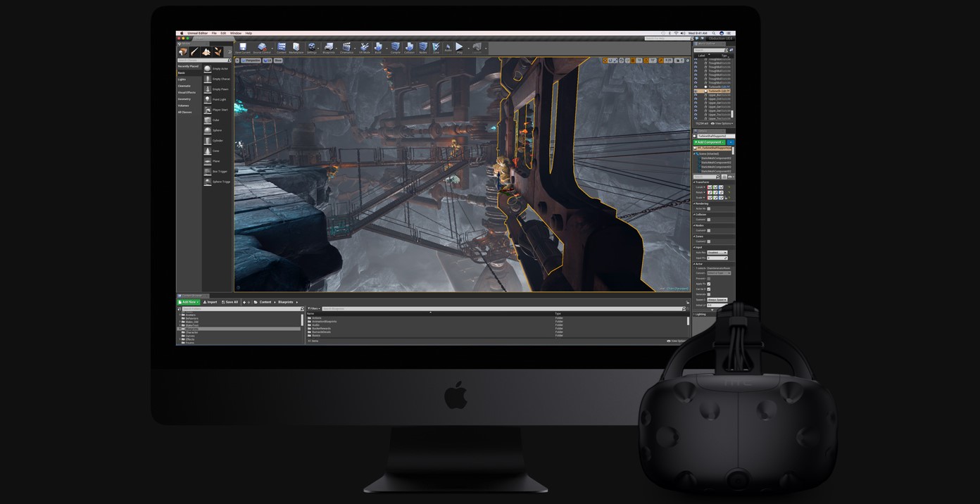Click the Search For Help field

point(667,39)
